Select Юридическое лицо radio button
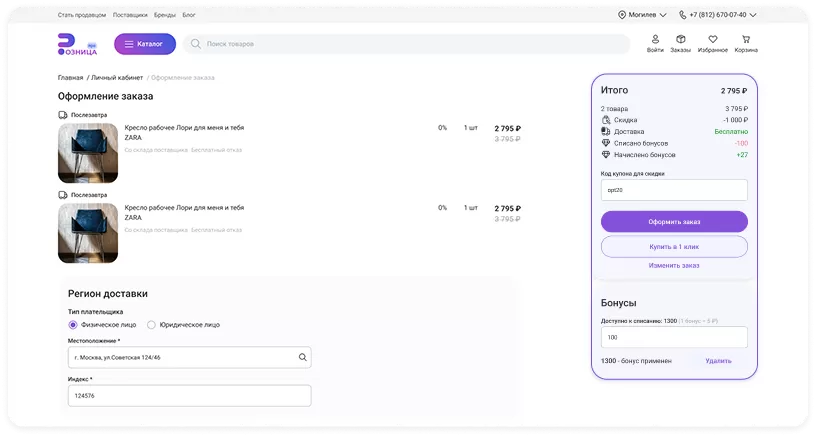The width and height of the screenshot is (816, 438). [151, 325]
